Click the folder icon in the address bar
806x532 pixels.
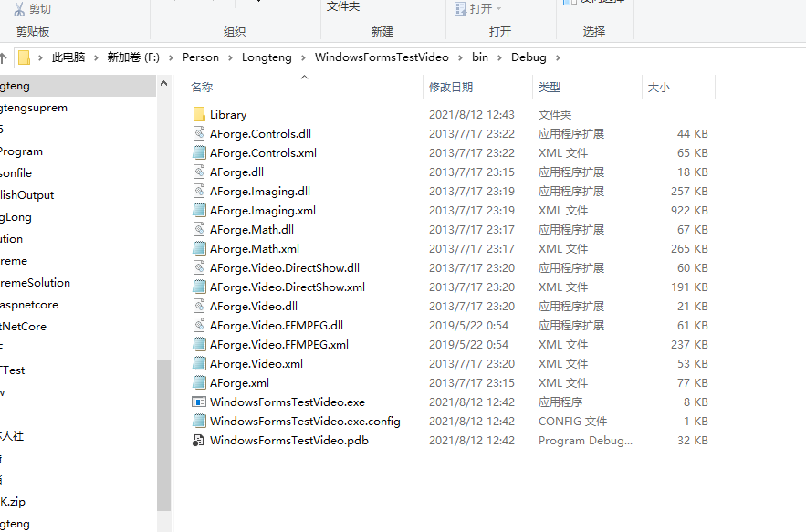(x=24, y=57)
